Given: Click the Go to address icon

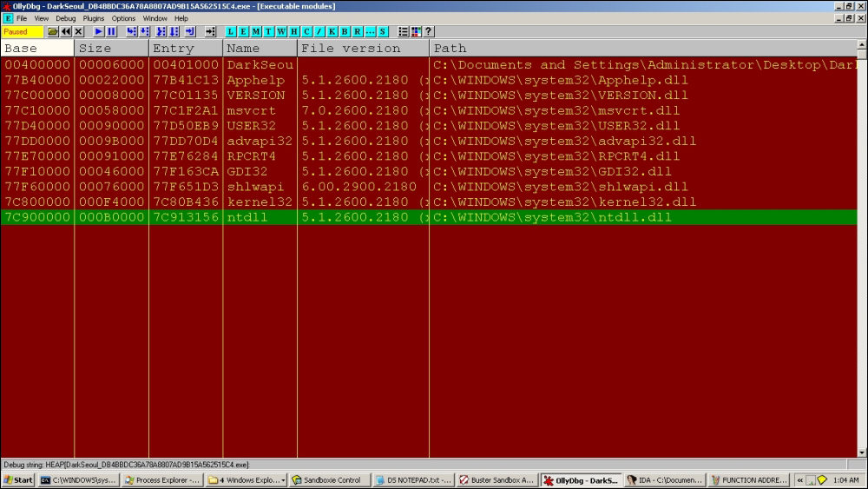Looking at the screenshot, I should pyautogui.click(x=210, y=31).
